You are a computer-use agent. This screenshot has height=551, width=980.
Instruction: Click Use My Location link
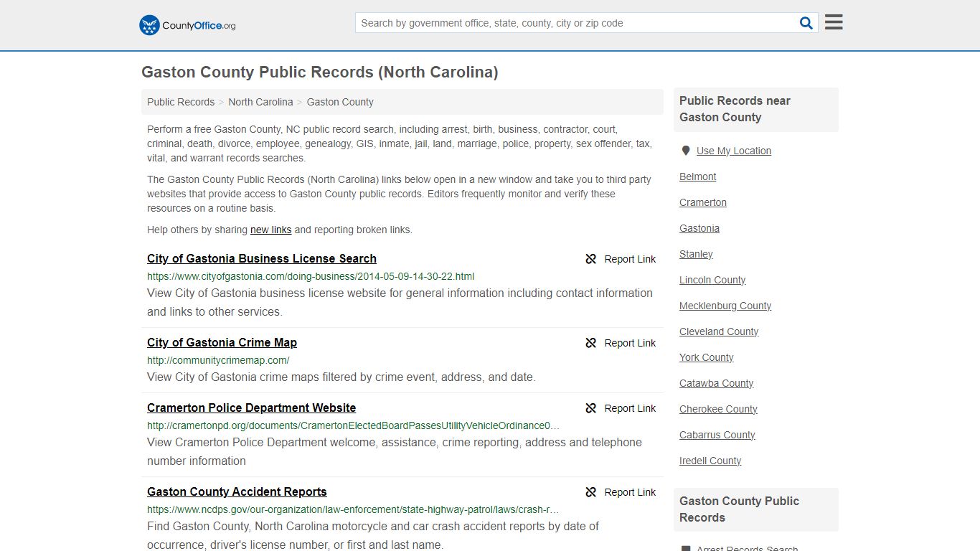click(734, 151)
